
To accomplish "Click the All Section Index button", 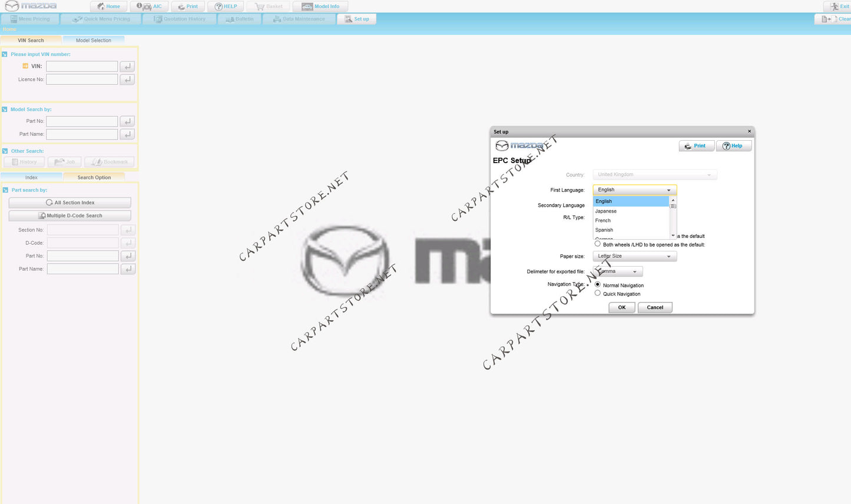I will tap(69, 203).
